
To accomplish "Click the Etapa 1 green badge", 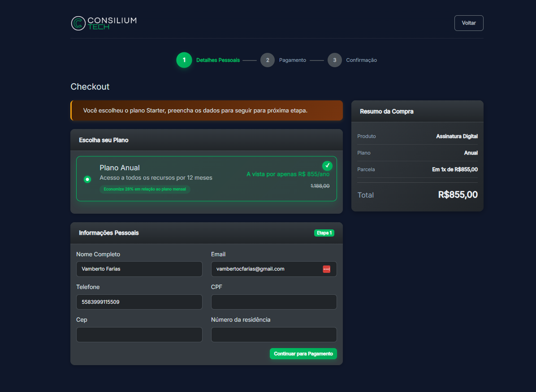I will click(324, 233).
